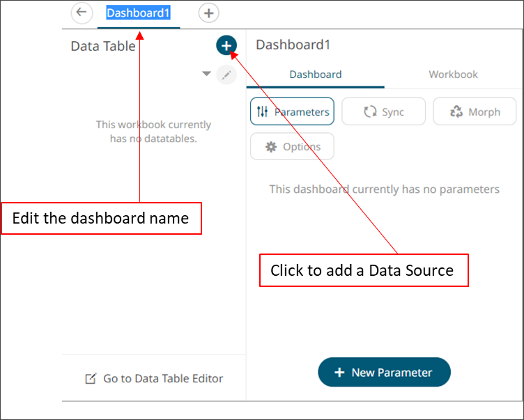The image size is (524, 420).
Task: Go to Data Table Editor
Action: (154, 379)
